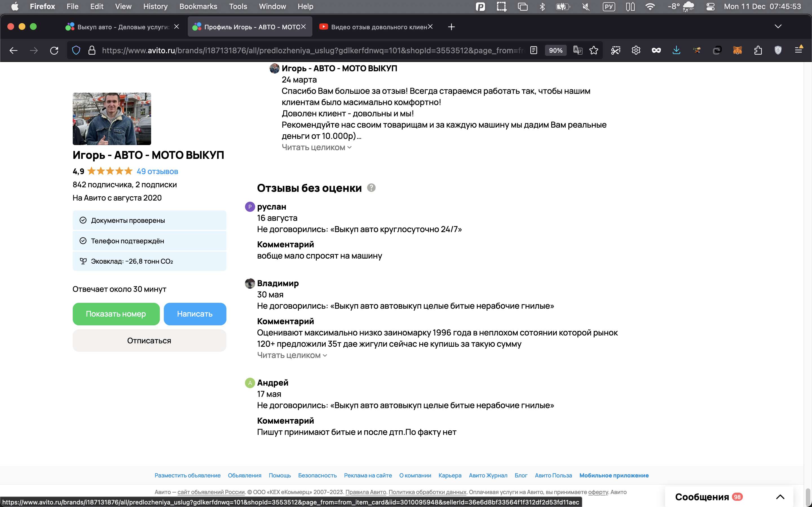Screen dimensions: 812x507
Task: Toggle the mute notifications icon in menu bar
Action: point(586,6)
